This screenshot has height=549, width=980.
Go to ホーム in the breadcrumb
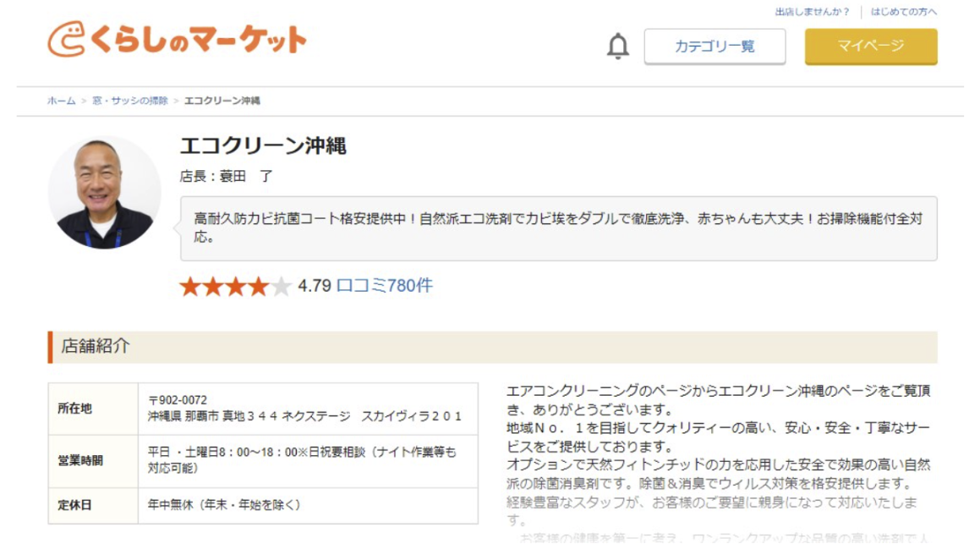coord(61,101)
